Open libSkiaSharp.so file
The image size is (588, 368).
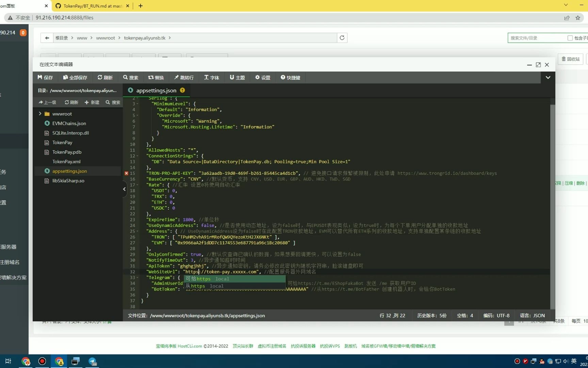click(x=68, y=181)
